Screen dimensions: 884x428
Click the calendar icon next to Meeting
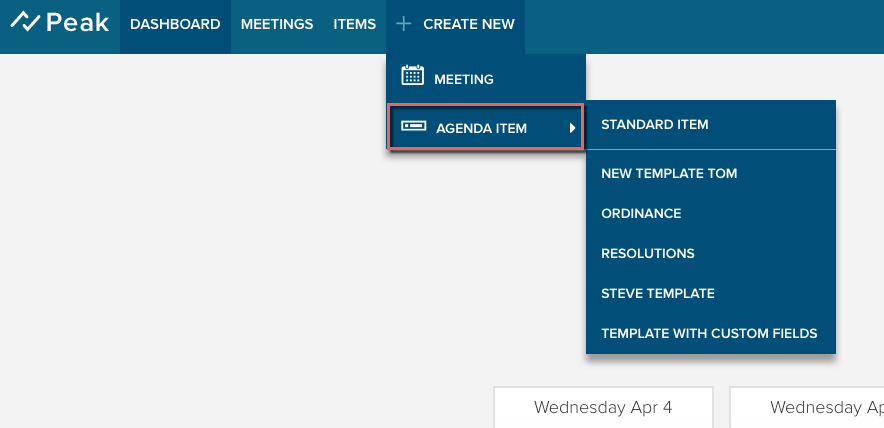pos(412,76)
